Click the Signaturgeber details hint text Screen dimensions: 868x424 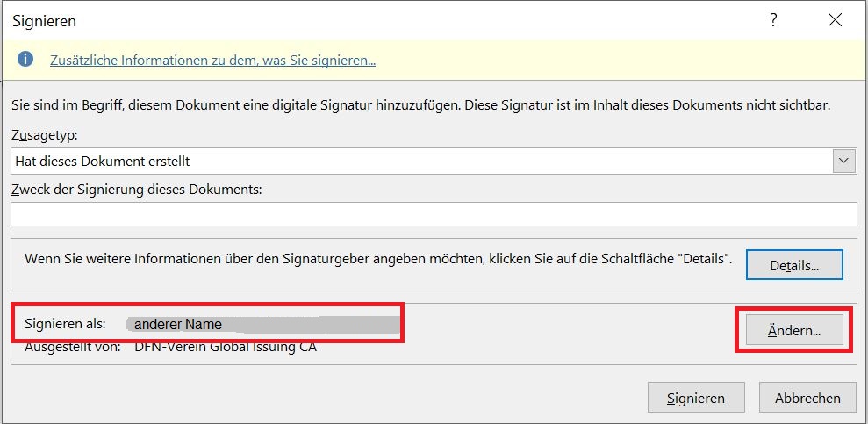(378, 260)
